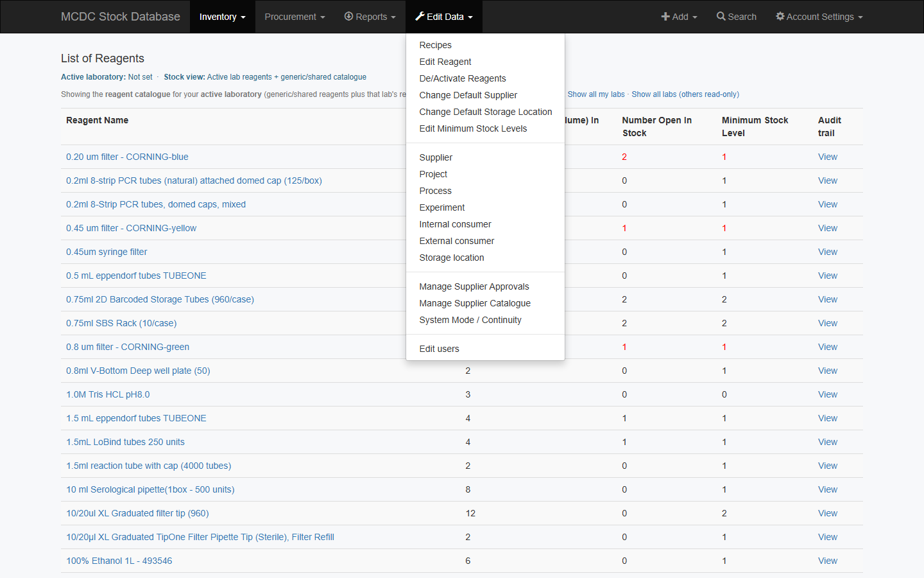Choose Edit Reagent menu entry
This screenshot has height=578, width=924.
tap(485, 62)
